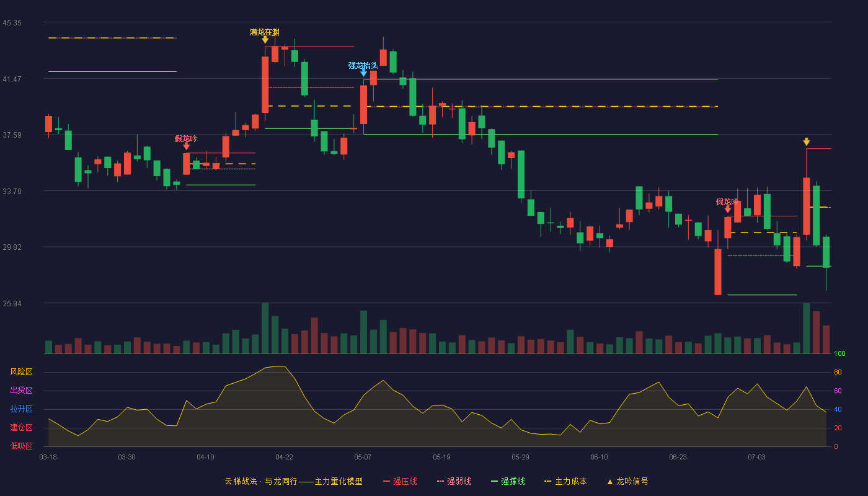Image resolution: width=868 pixels, height=496 pixels.
Task: Toggle the 强弱线 legend entry
Action: [x=454, y=481]
